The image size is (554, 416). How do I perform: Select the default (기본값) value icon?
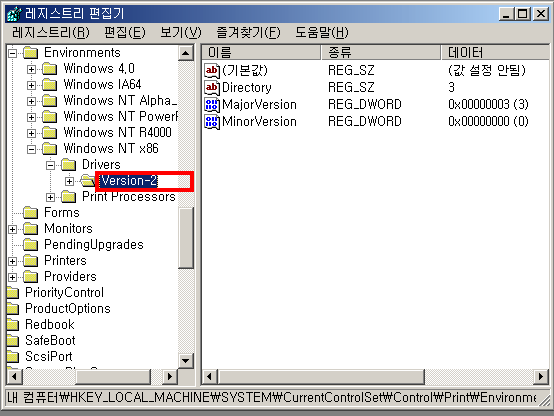(212, 70)
